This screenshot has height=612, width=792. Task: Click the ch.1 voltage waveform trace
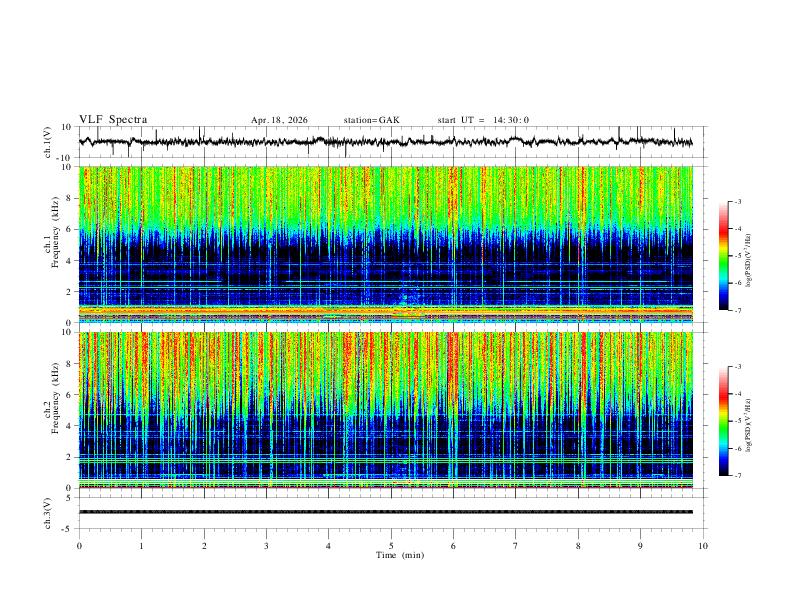click(x=386, y=142)
